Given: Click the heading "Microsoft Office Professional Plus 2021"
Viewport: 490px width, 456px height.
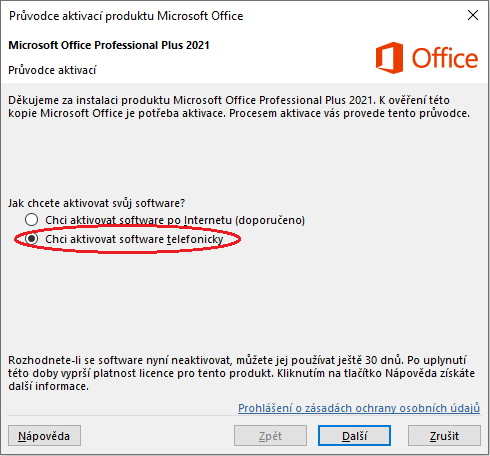Looking at the screenshot, I should pos(109,45).
